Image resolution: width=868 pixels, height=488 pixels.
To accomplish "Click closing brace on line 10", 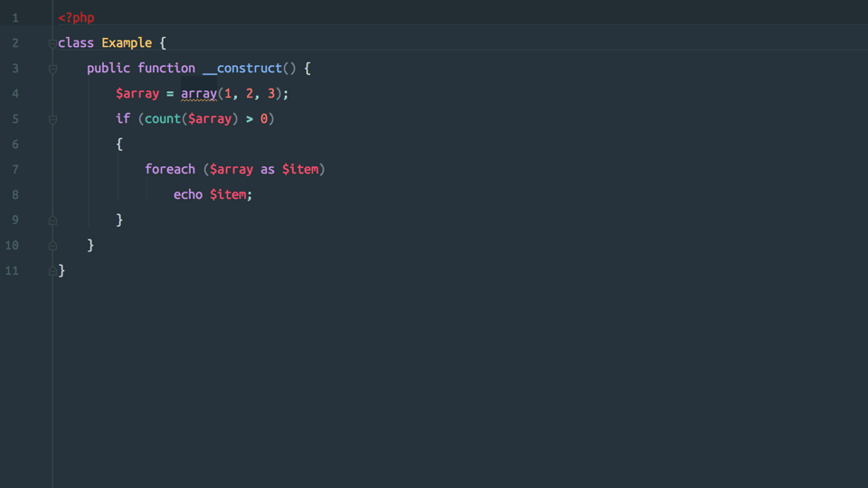I will [x=90, y=245].
